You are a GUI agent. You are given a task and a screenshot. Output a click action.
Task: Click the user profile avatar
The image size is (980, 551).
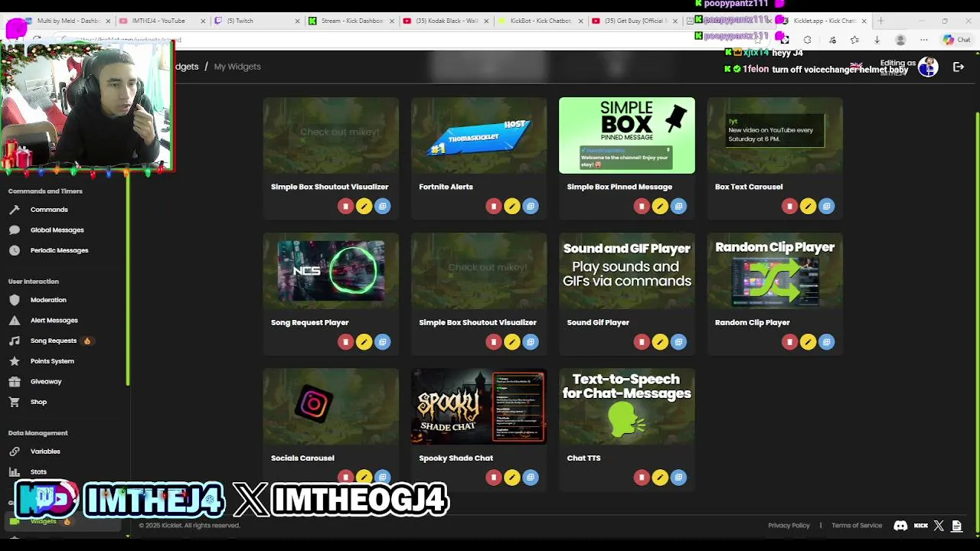pos(928,67)
